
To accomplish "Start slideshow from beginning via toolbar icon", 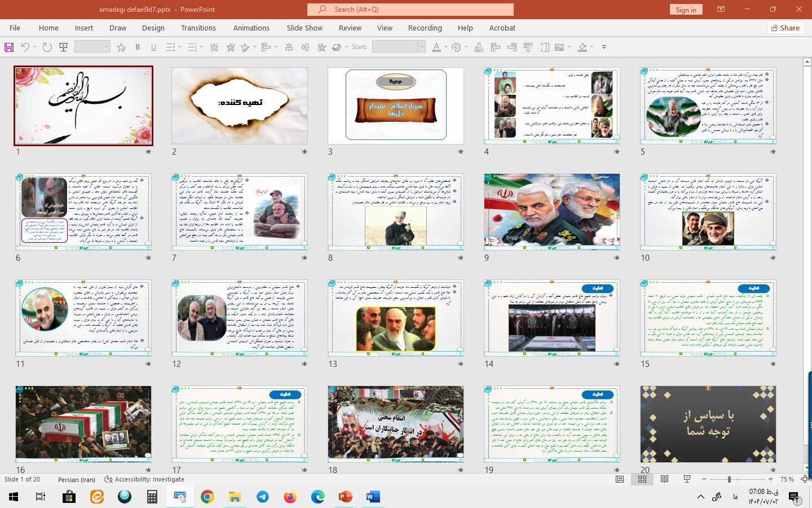I will tap(64, 47).
